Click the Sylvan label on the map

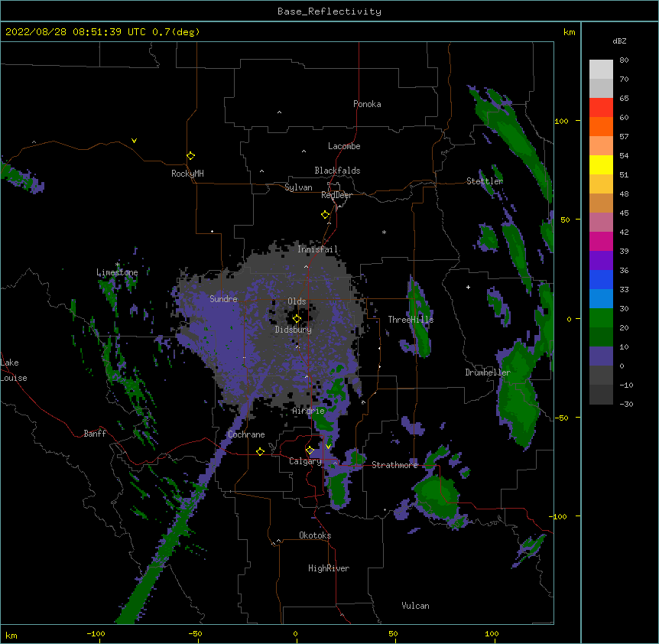(298, 187)
